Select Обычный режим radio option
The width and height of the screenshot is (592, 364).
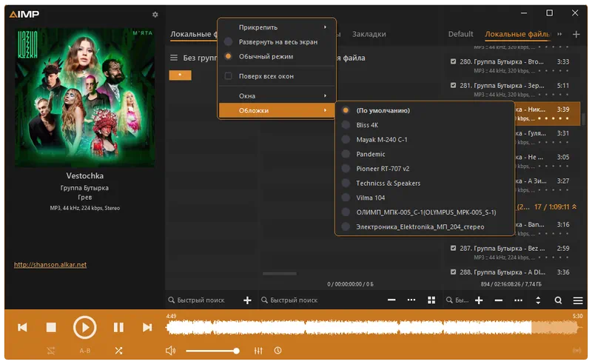(x=277, y=56)
